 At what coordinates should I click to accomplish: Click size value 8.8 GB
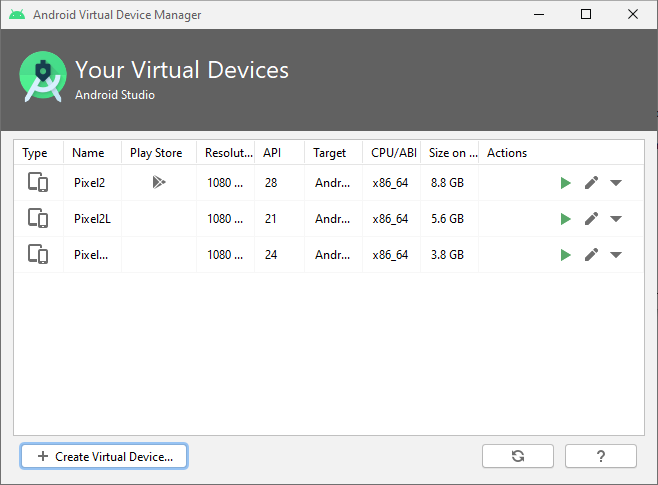[447, 183]
